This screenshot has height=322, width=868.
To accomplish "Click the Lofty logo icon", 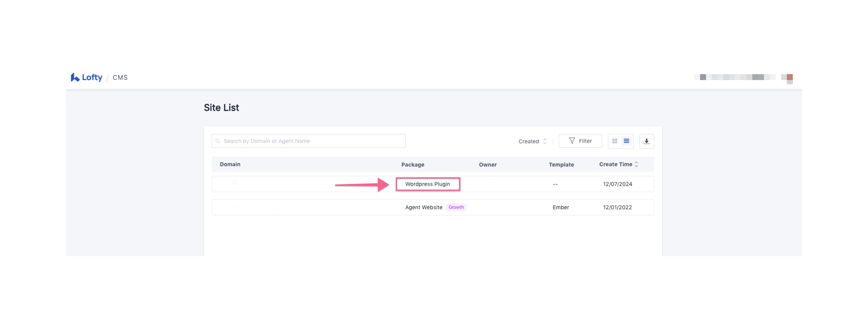I will pos(75,77).
